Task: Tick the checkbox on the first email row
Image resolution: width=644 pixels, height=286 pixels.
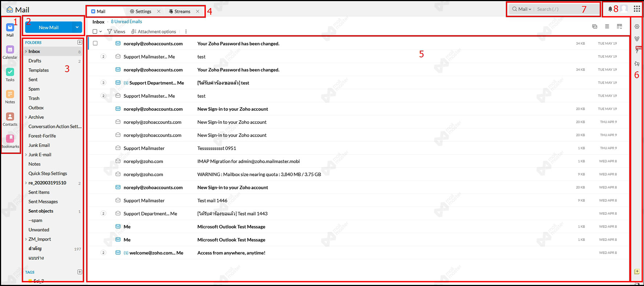Action: pos(95,43)
